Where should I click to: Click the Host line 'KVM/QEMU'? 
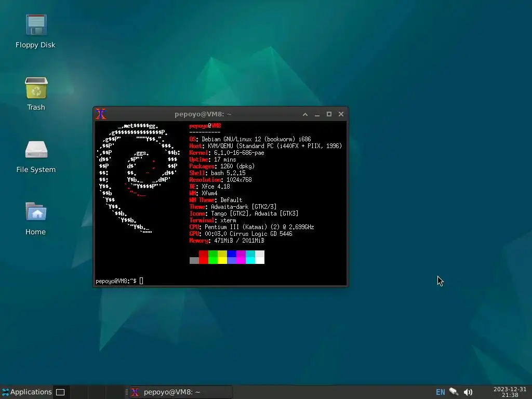pyautogui.click(x=265, y=146)
